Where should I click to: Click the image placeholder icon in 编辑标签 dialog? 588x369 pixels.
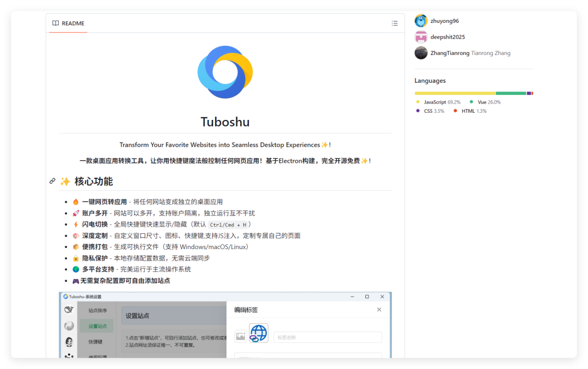[x=241, y=336]
